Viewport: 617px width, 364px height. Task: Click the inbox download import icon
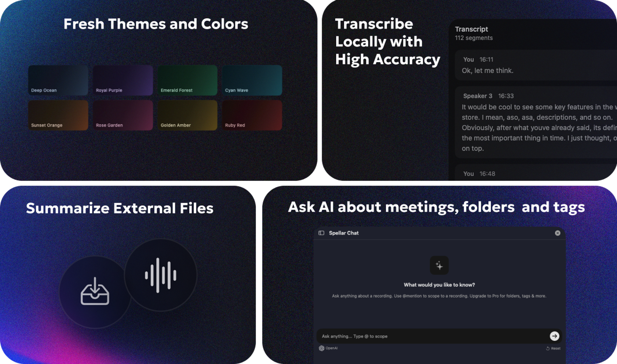click(x=95, y=291)
